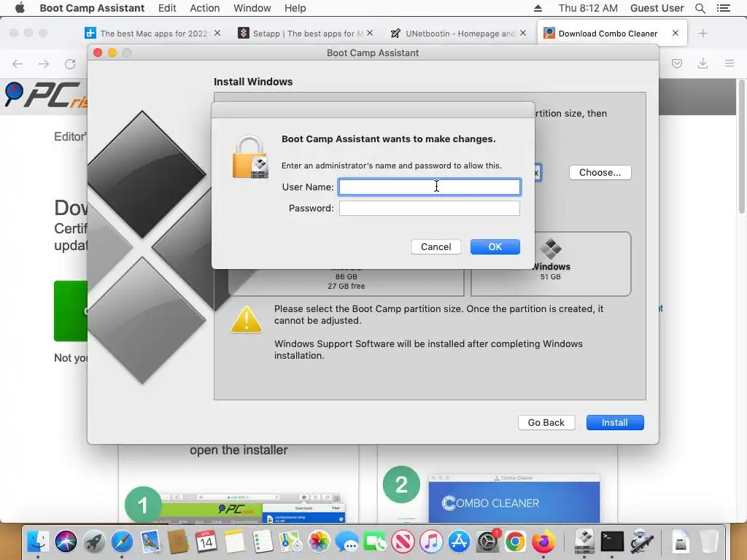
Task: Open the Messages app in Dock
Action: [x=347, y=542]
